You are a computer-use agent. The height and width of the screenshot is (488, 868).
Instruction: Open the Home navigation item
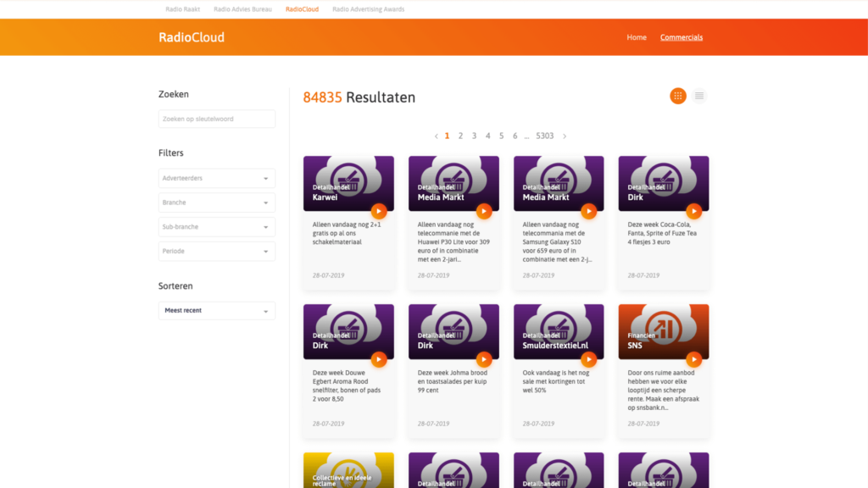(637, 37)
